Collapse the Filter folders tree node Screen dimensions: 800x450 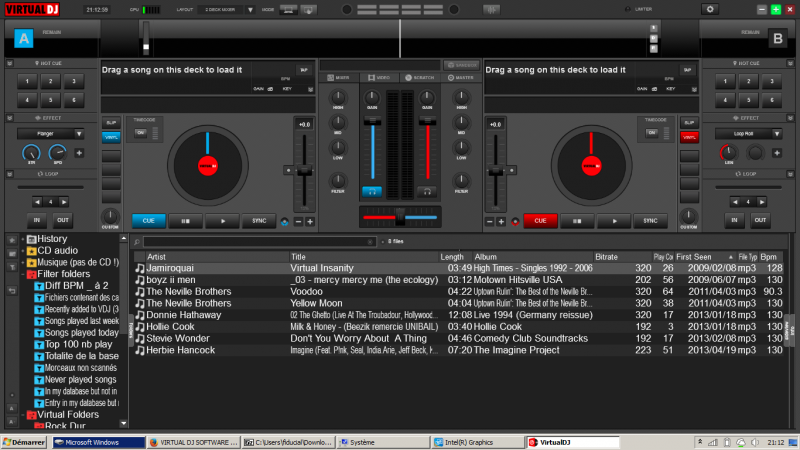[23, 274]
